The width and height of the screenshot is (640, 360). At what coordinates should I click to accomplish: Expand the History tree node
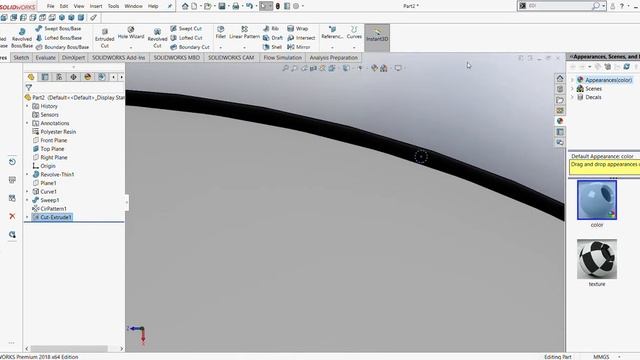click(x=27, y=106)
